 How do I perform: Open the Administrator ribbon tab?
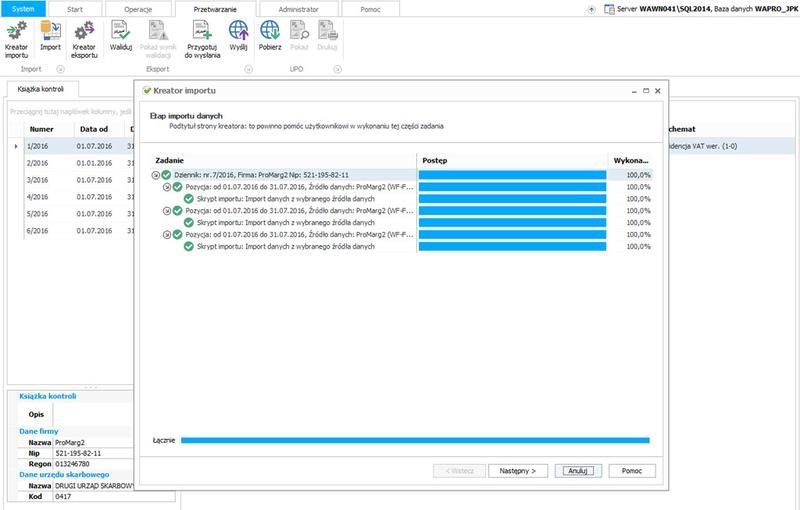point(298,9)
